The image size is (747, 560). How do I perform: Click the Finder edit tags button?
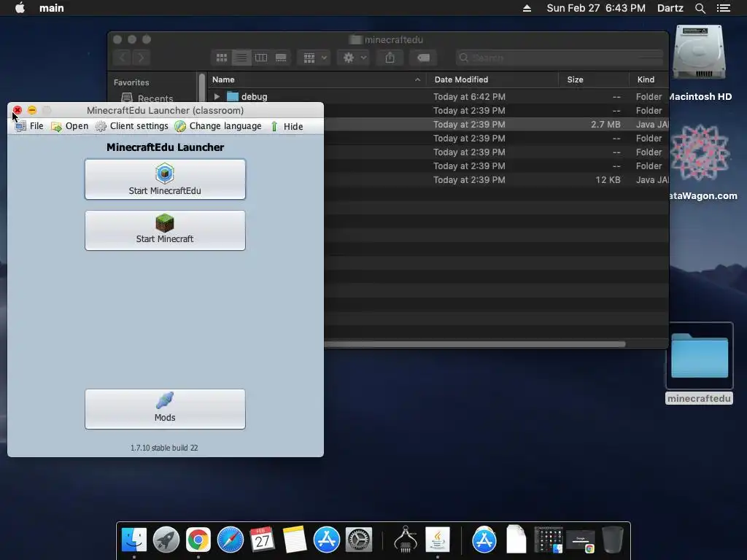click(x=423, y=58)
